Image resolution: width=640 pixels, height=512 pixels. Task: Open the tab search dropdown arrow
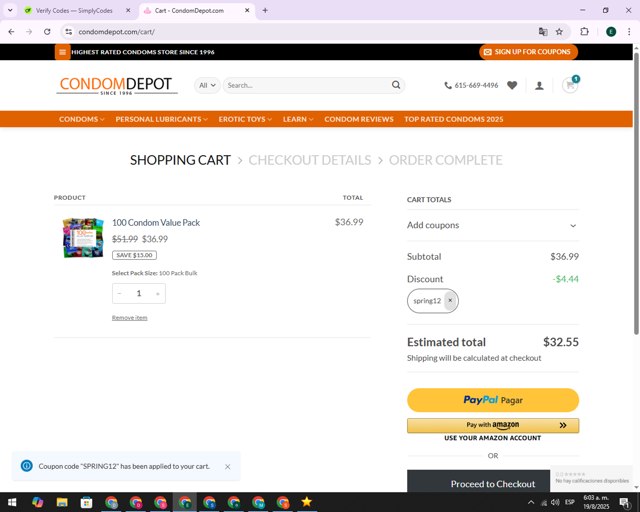10,10
